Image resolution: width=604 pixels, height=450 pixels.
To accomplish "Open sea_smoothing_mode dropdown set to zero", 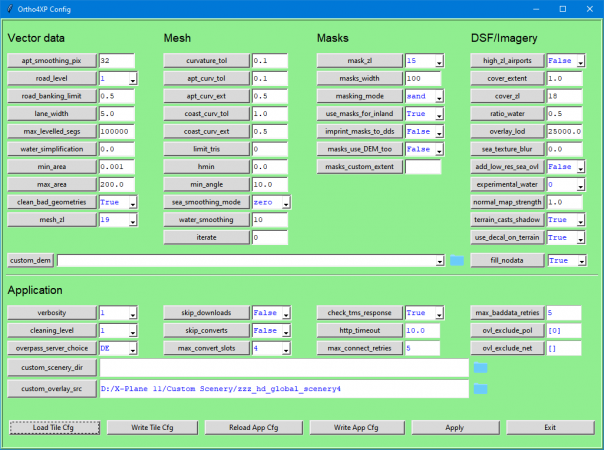I will tap(286, 202).
